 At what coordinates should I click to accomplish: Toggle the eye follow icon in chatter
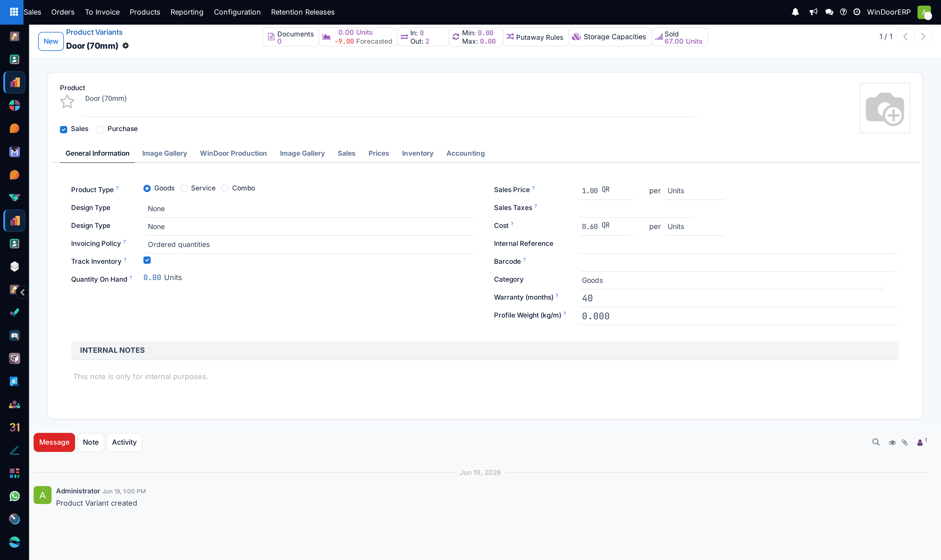892,443
